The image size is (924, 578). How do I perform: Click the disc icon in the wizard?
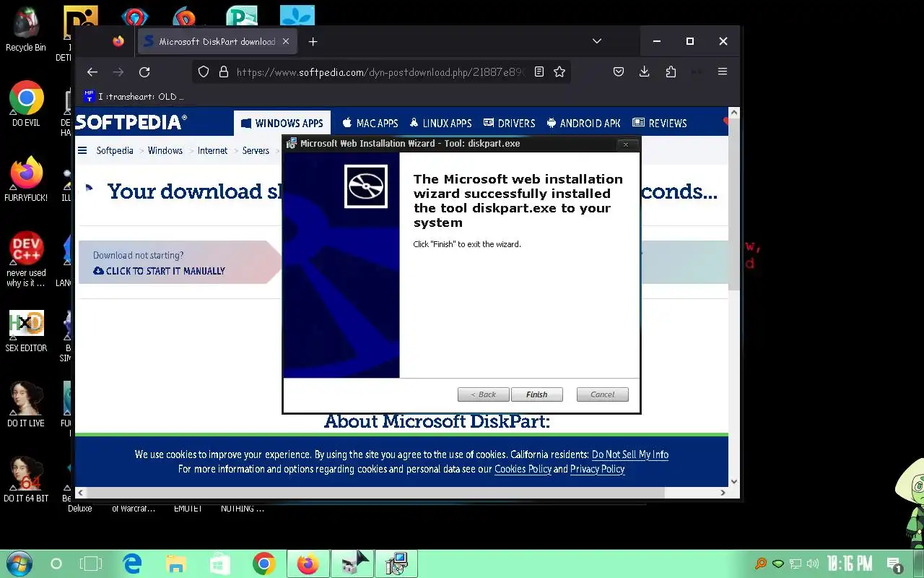click(x=366, y=186)
